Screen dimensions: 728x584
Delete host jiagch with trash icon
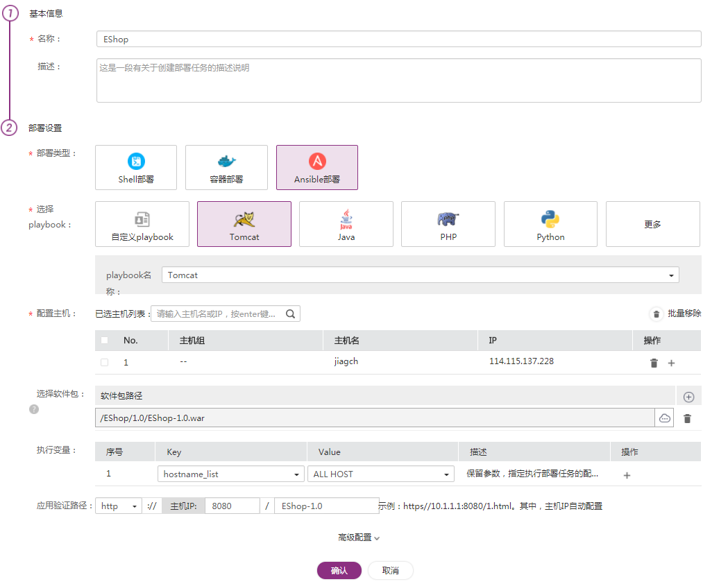click(654, 363)
